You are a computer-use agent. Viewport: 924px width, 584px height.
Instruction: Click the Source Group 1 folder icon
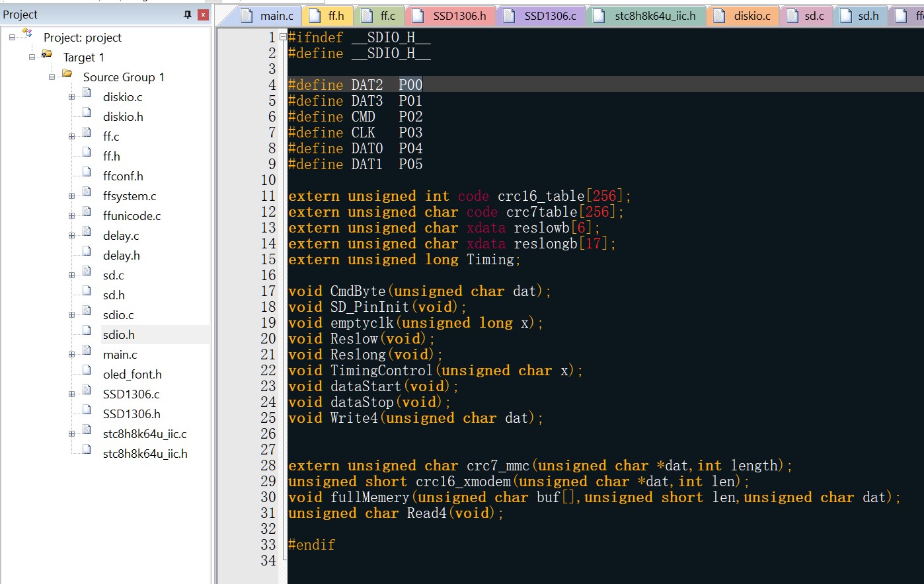67,74
